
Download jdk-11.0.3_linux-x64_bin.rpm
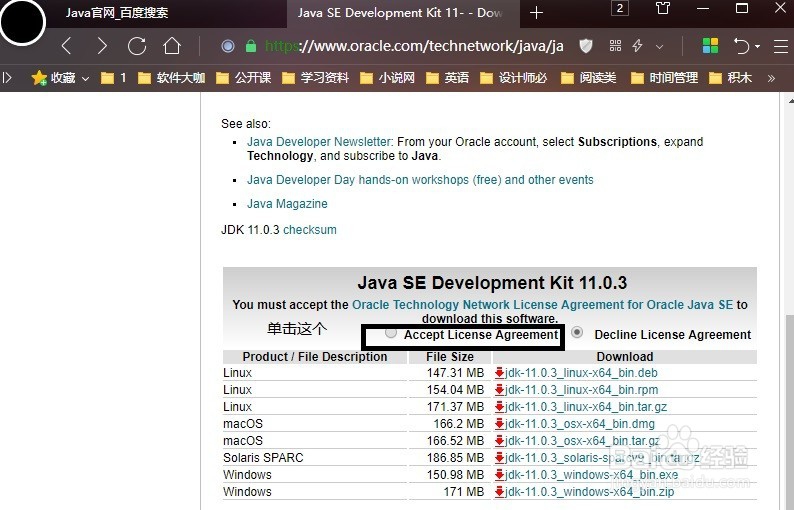pyautogui.click(x=582, y=390)
